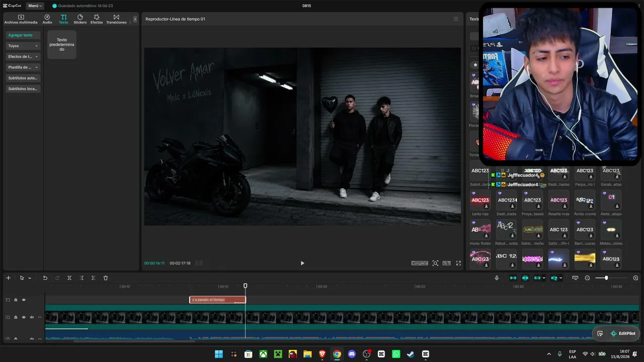The width and height of the screenshot is (644, 362).
Task: Zoom out the timeline
Action: point(587,278)
